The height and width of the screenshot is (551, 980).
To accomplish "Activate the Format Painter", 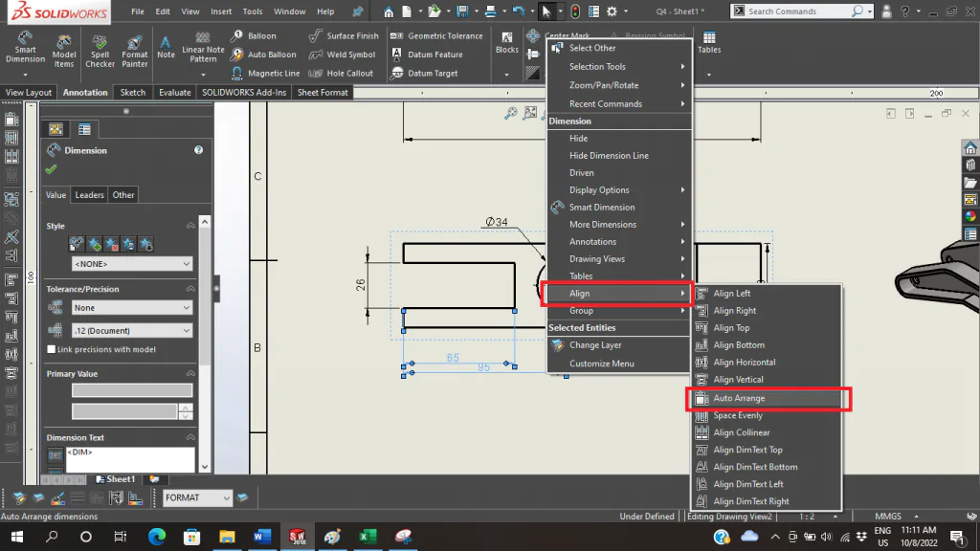I will 134,51.
